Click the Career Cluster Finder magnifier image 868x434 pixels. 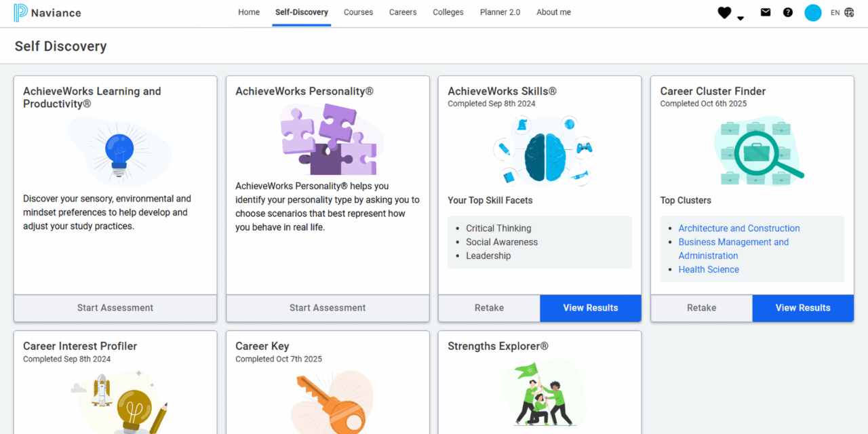coord(757,151)
